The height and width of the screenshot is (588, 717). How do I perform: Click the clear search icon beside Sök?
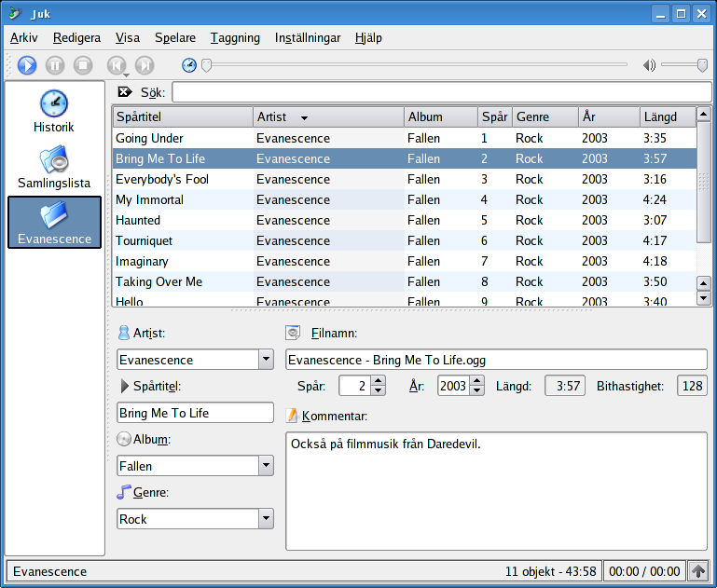125,91
